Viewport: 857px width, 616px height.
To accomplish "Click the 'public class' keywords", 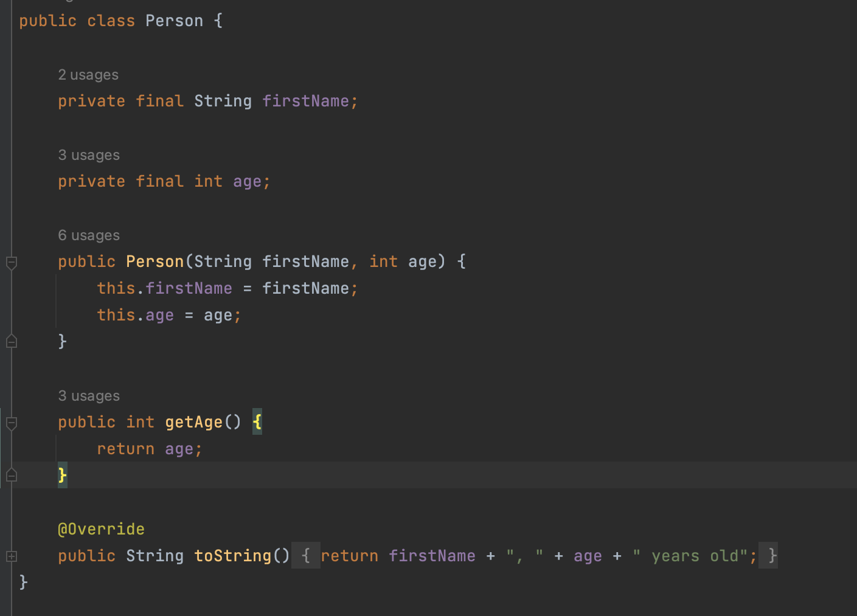I will 77,21.
